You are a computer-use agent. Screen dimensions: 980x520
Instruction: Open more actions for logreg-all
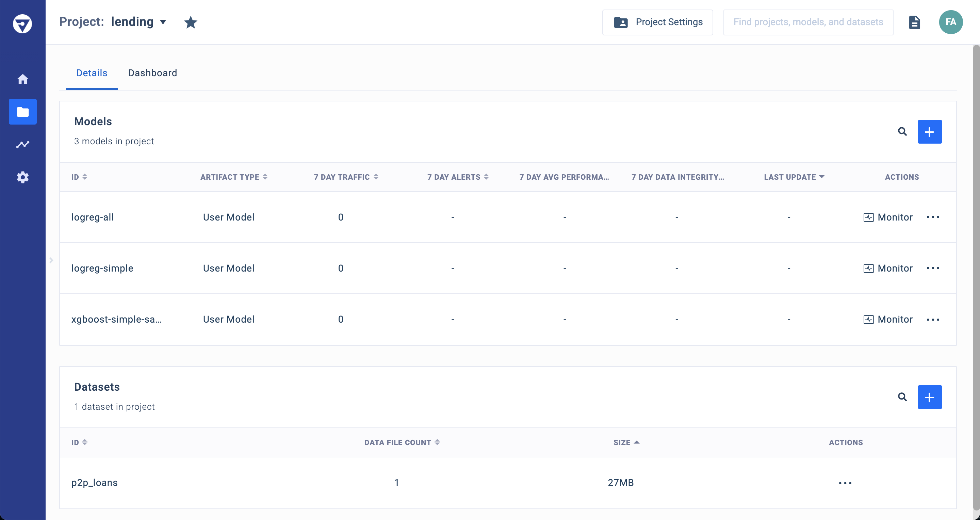(x=933, y=217)
